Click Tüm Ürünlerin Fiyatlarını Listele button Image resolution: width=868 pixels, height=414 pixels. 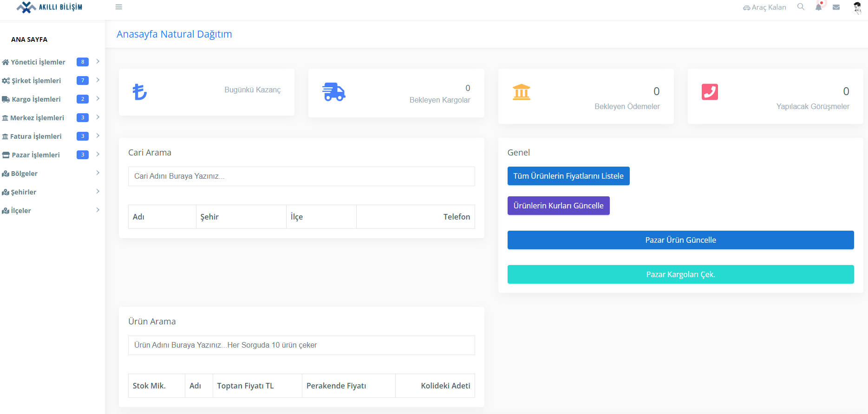click(x=568, y=176)
